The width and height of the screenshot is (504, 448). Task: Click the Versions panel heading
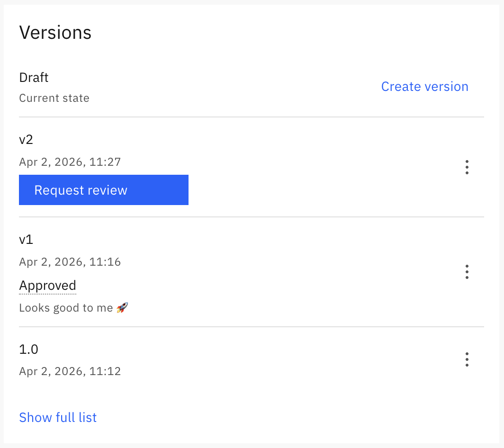(55, 33)
